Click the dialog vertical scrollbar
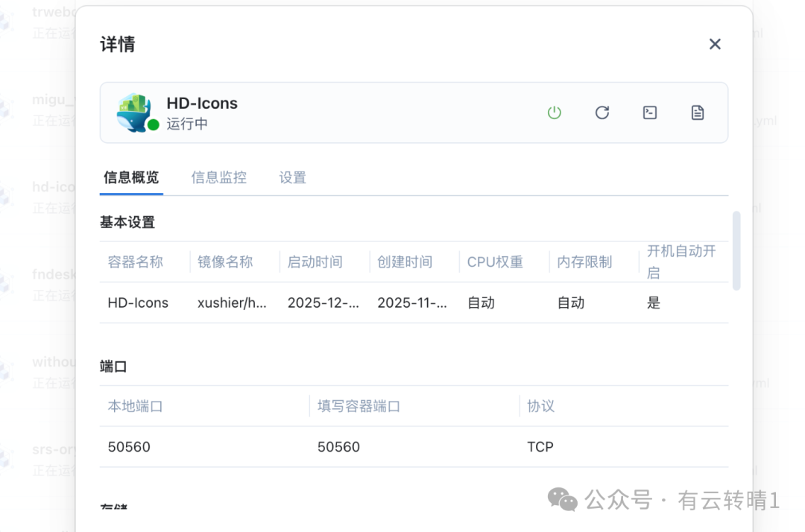 click(736, 250)
